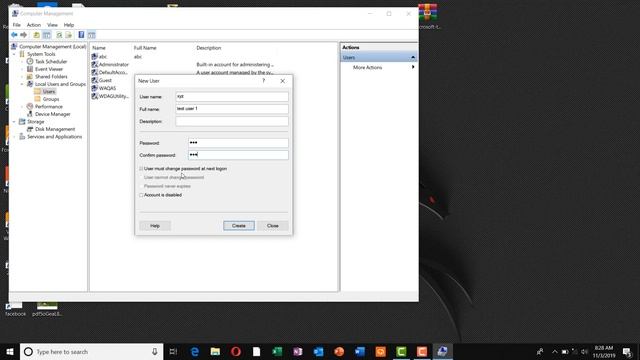Expand the Performance node
The width and height of the screenshot is (640, 360).
(x=22, y=107)
